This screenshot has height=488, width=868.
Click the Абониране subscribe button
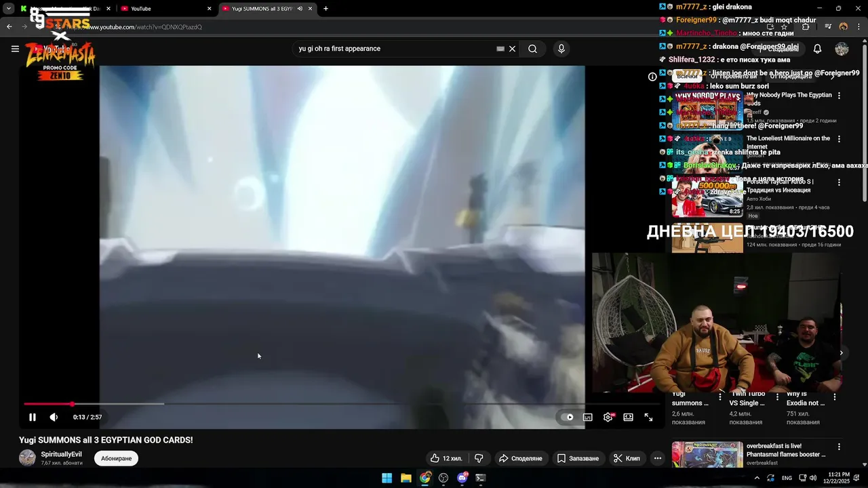pyautogui.click(x=116, y=458)
